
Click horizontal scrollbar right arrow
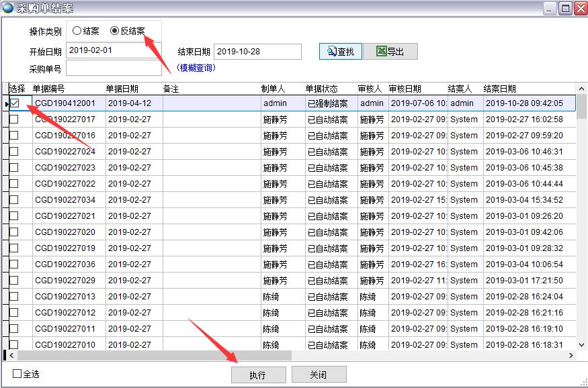(x=571, y=355)
